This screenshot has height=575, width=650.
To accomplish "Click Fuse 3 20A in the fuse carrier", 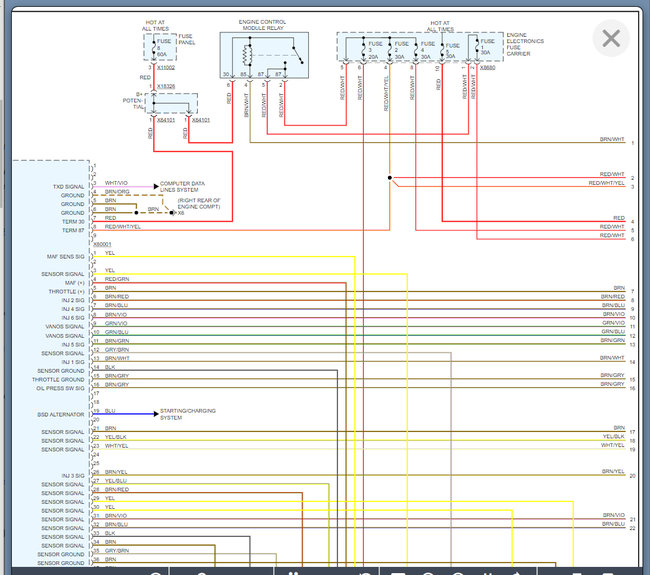I will (x=376, y=50).
